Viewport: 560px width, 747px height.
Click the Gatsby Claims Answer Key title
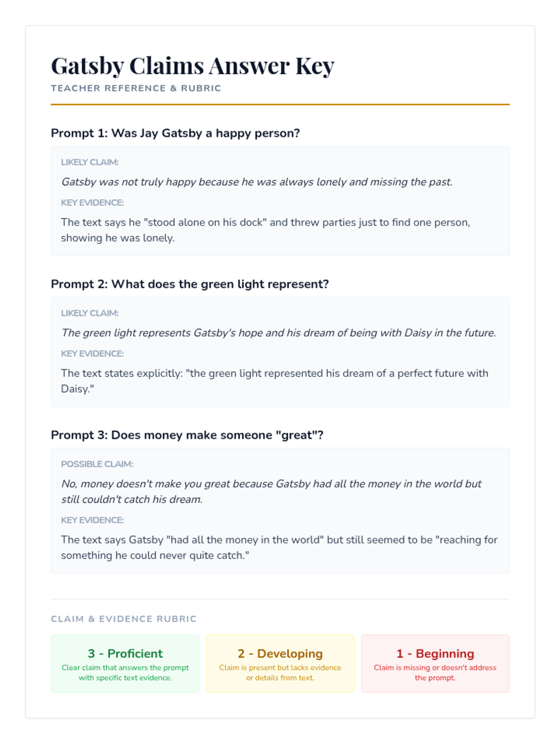(192, 66)
